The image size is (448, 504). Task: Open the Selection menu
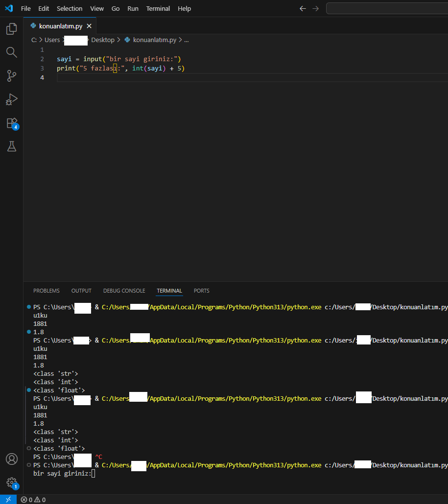tap(70, 9)
